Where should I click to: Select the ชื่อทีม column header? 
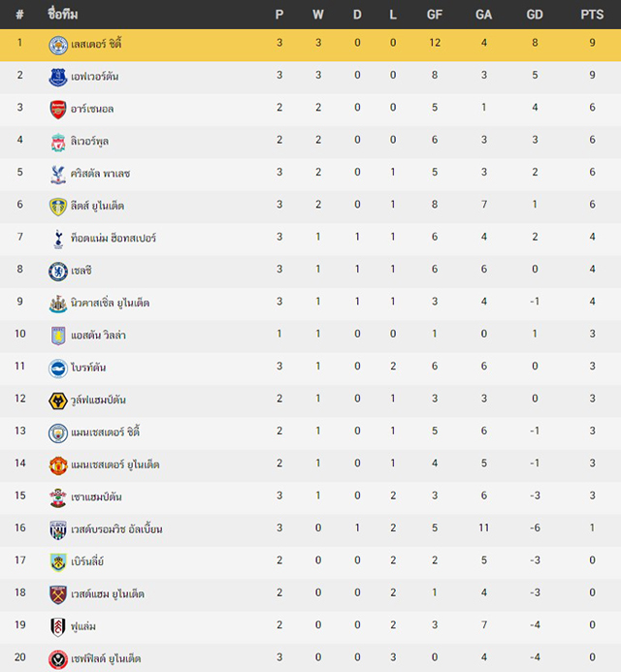pyautogui.click(x=63, y=15)
